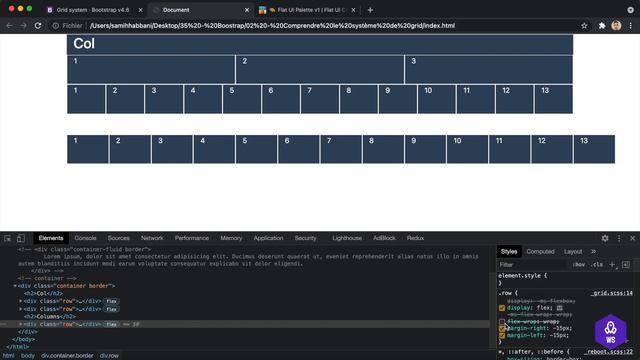Open DevTools settings gear

click(x=605, y=238)
